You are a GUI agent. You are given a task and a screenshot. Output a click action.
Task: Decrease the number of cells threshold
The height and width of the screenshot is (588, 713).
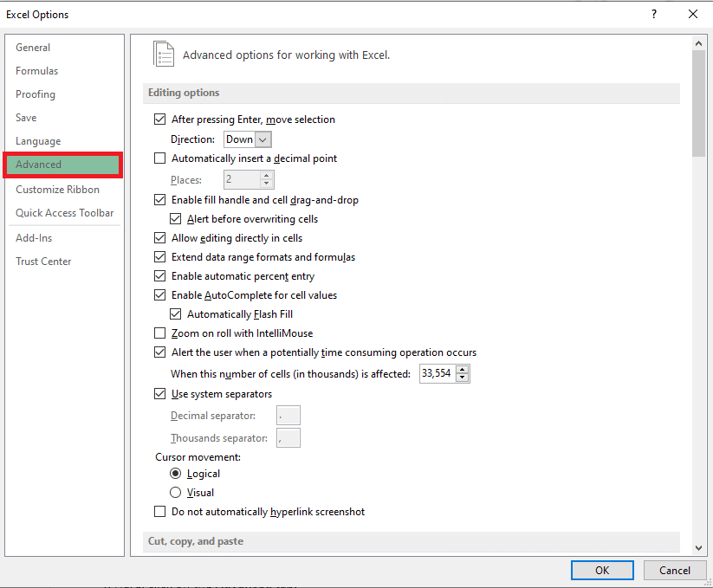click(463, 378)
